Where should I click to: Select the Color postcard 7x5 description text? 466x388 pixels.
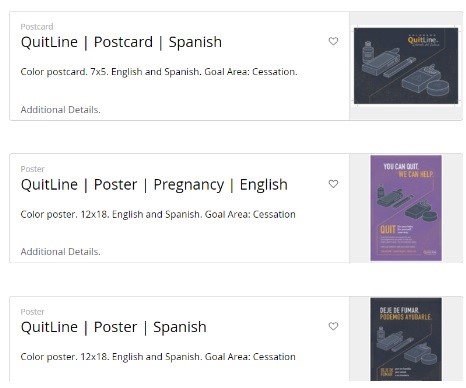[x=159, y=72]
